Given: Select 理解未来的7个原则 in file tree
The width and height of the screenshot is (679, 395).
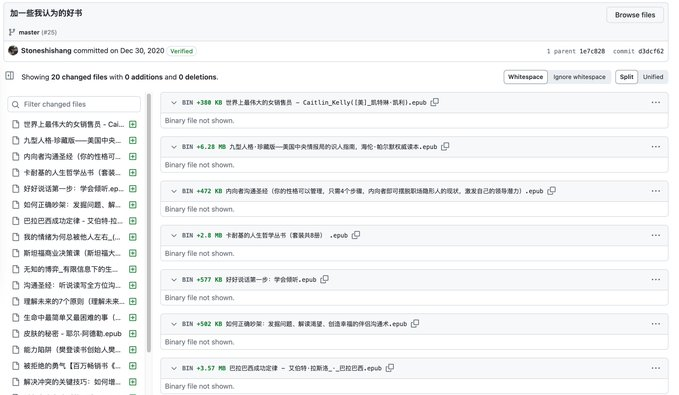Looking at the screenshot, I should point(74,301).
